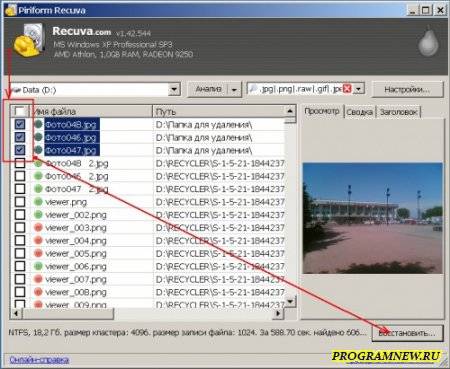Click path of Фото048.jpg row

[204, 125]
